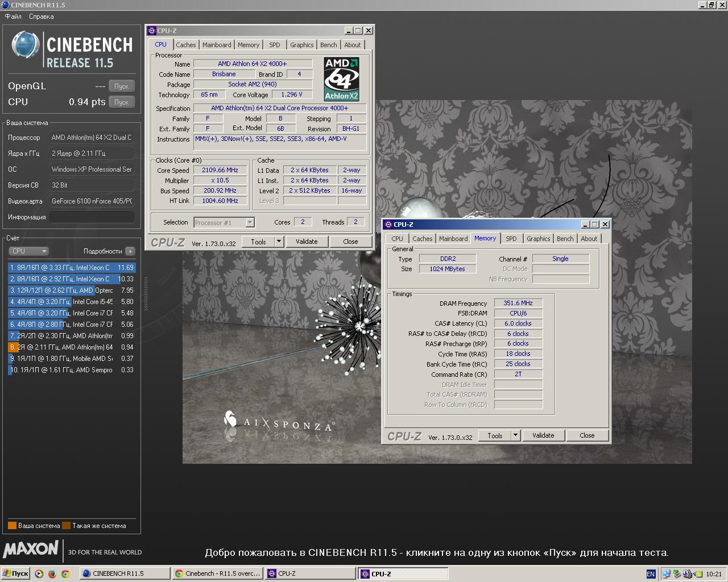This screenshot has width=728, height=582.
Task: Switch to Chrome Cinebench taskbar button
Action: [217, 574]
